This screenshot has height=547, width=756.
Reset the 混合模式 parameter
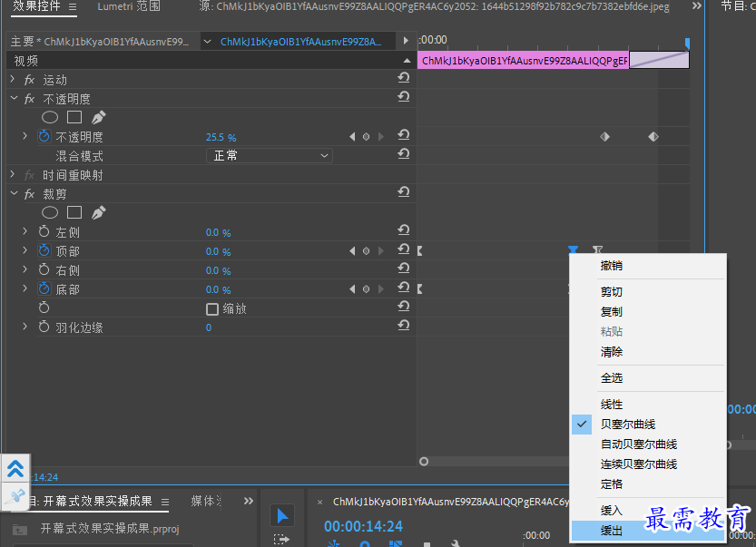(x=404, y=153)
